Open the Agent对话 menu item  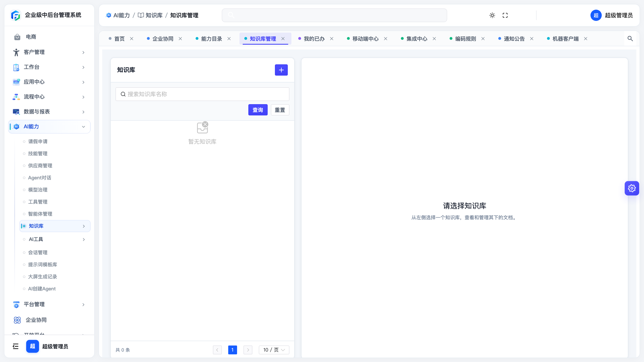(39, 178)
